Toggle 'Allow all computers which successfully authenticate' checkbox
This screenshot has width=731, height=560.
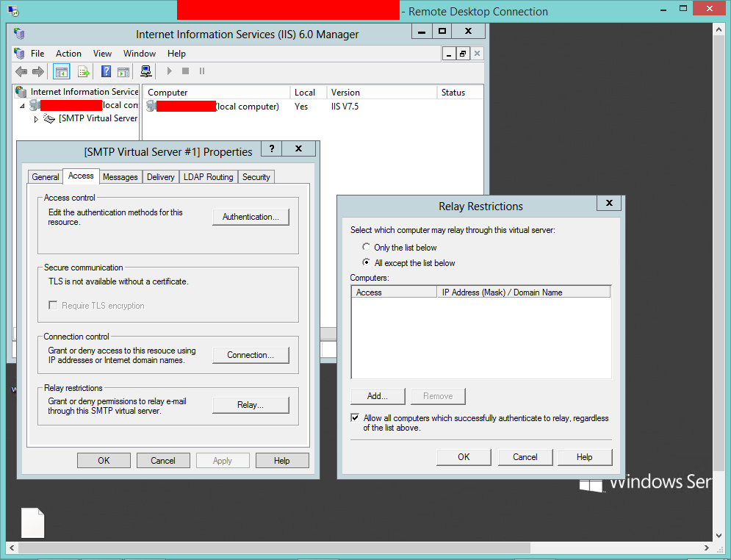[x=356, y=417]
